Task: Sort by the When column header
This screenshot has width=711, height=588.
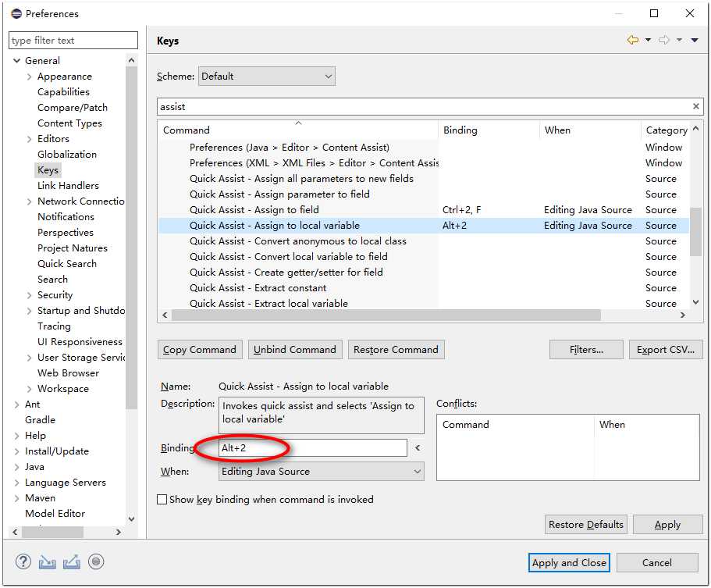Action: point(590,130)
